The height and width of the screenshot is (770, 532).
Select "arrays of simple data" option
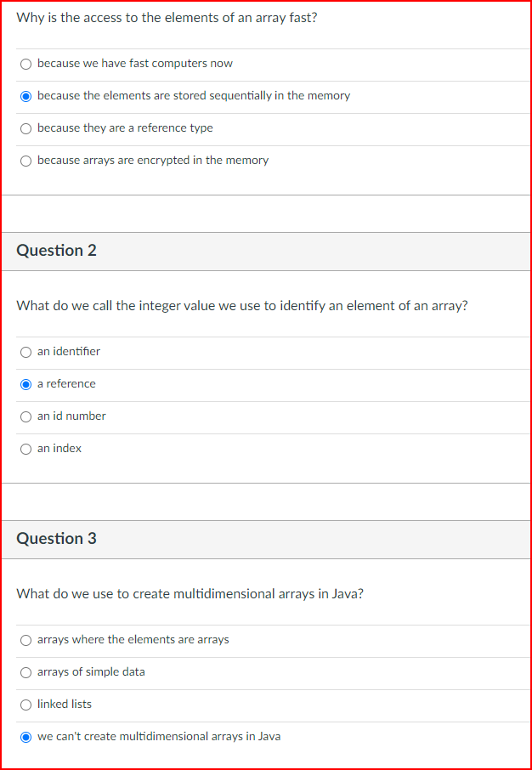coord(25,672)
